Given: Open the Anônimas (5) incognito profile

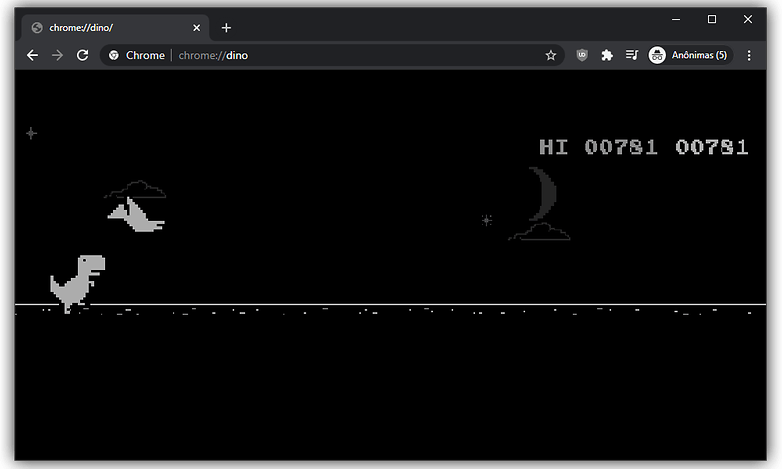Looking at the screenshot, I should [689, 55].
